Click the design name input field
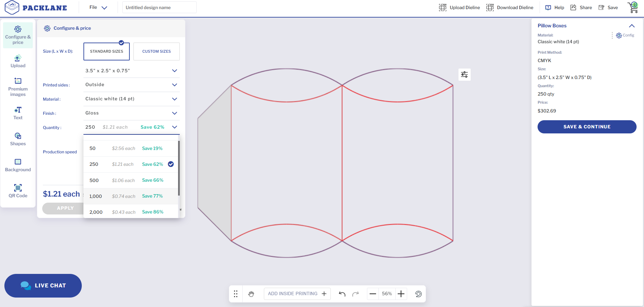The image size is (644, 307). pyautogui.click(x=159, y=7)
